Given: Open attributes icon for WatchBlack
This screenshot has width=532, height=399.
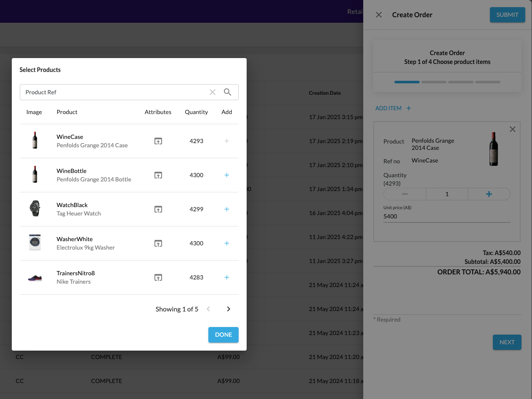Looking at the screenshot, I should click(158, 209).
